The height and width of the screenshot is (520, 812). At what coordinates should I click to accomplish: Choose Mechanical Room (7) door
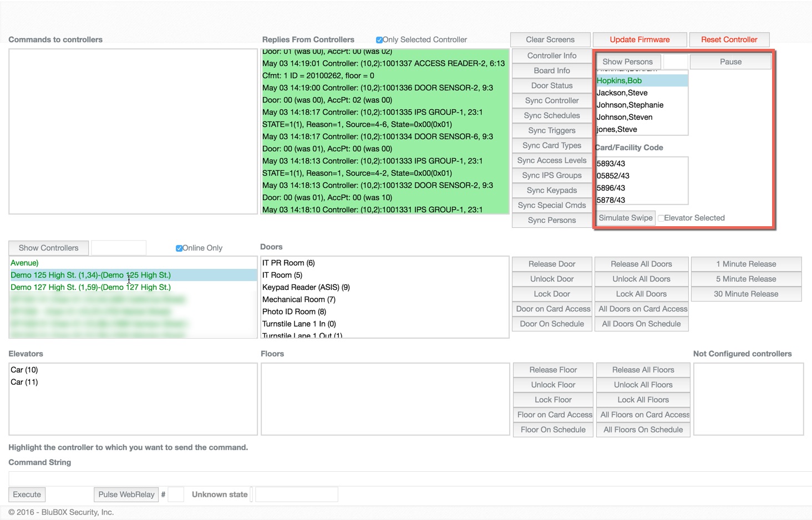click(298, 299)
